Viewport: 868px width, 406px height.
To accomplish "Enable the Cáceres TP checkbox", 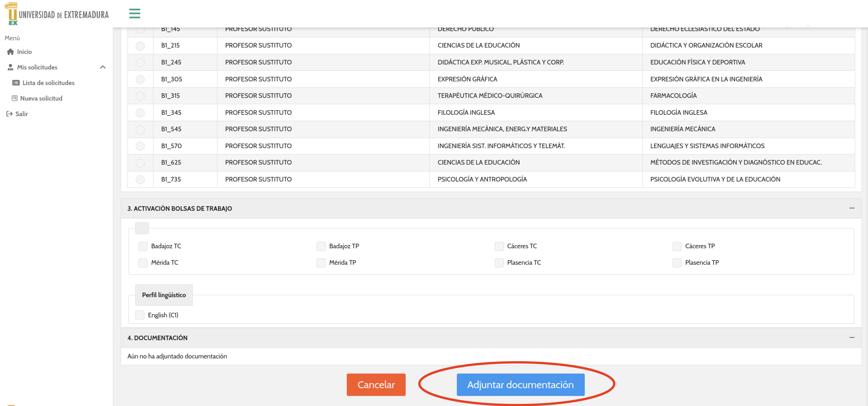I will pyautogui.click(x=677, y=246).
